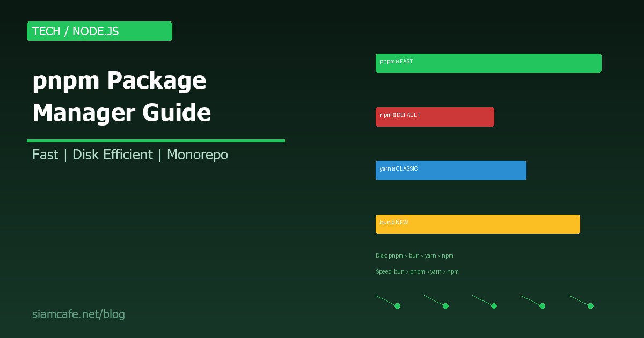
Task: Click the green dot on the first pin
Action: coord(397,306)
